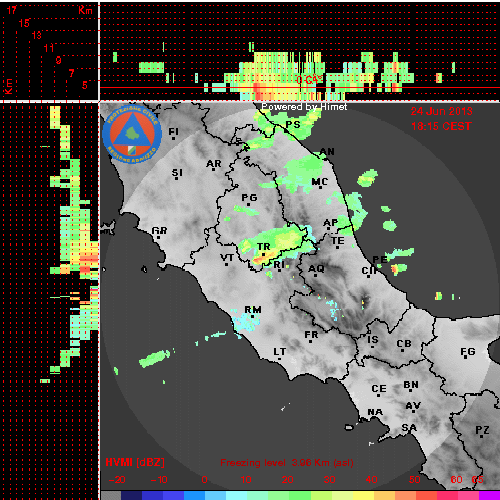The image size is (500, 500).
Task: Select the AR city label on map
Action: 214,164
